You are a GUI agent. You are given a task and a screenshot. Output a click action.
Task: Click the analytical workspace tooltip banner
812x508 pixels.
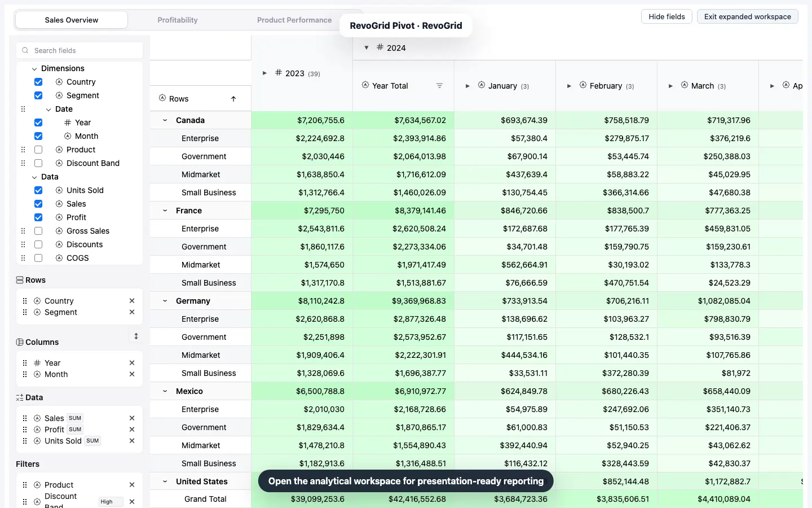pos(406,481)
